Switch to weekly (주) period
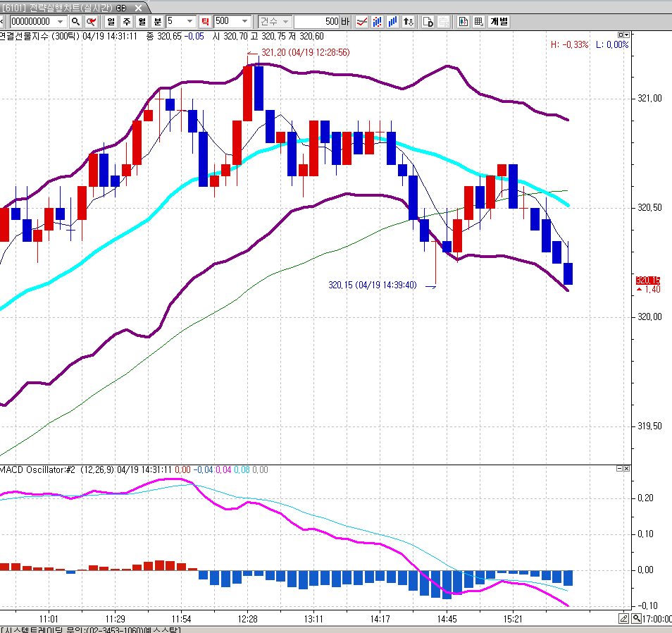This screenshot has width=672, height=633. [x=126, y=21]
